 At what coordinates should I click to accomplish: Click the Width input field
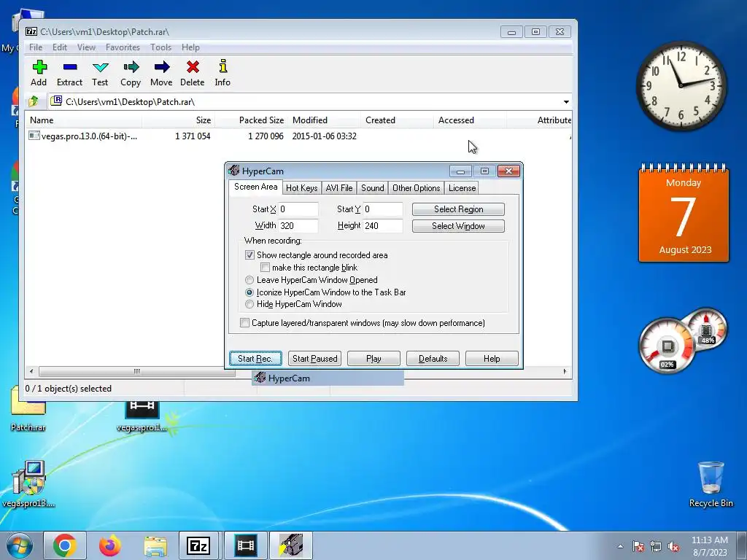tap(298, 226)
